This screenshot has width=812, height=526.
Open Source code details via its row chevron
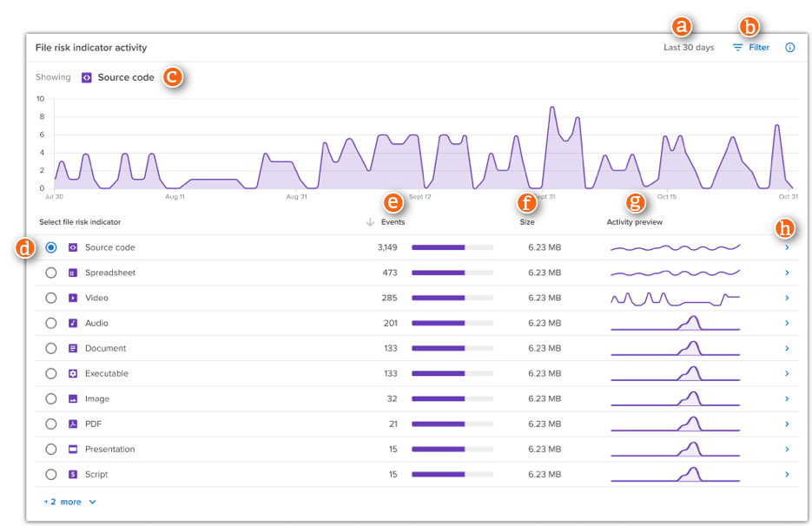(x=786, y=247)
